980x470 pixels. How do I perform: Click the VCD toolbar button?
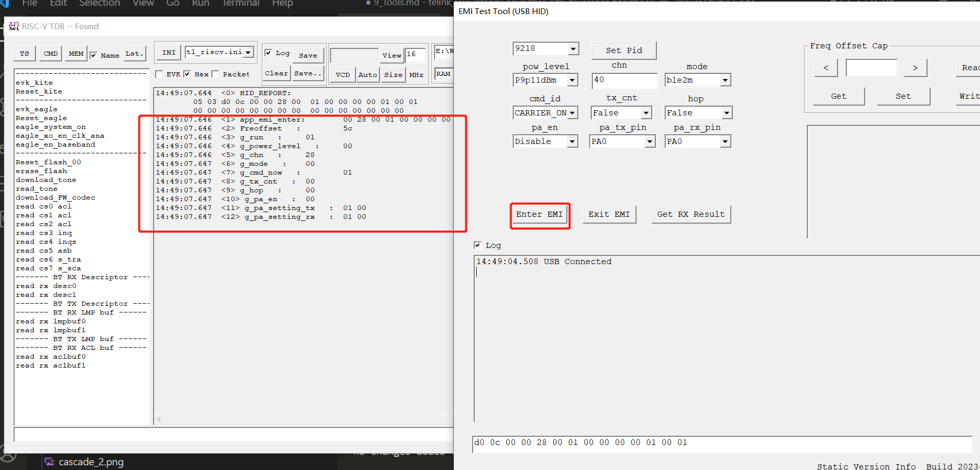click(x=342, y=75)
